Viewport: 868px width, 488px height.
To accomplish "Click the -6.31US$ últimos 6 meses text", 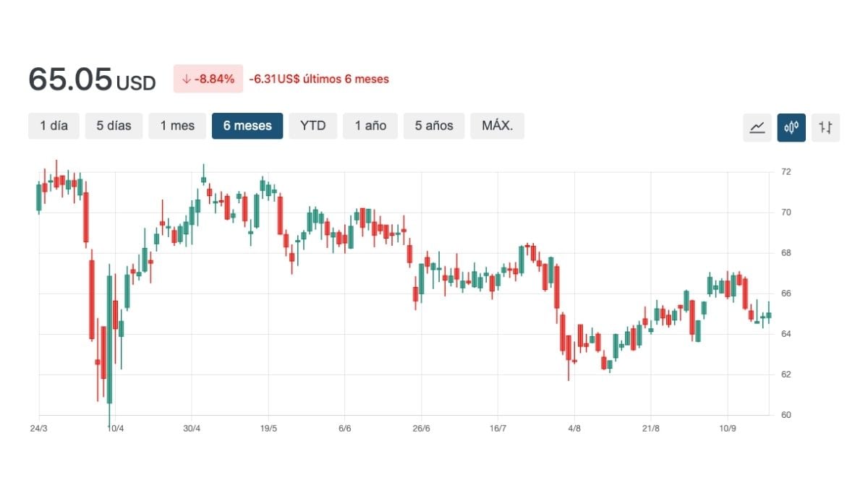I will pos(319,79).
